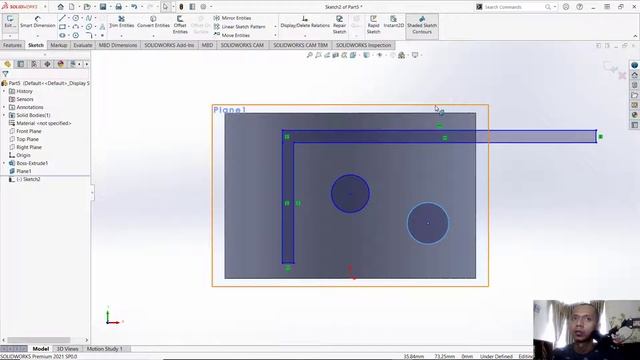Viewport: 640px width, 360px height.
Task: Expand the Annotations tree node
Action: pos(4,107)
